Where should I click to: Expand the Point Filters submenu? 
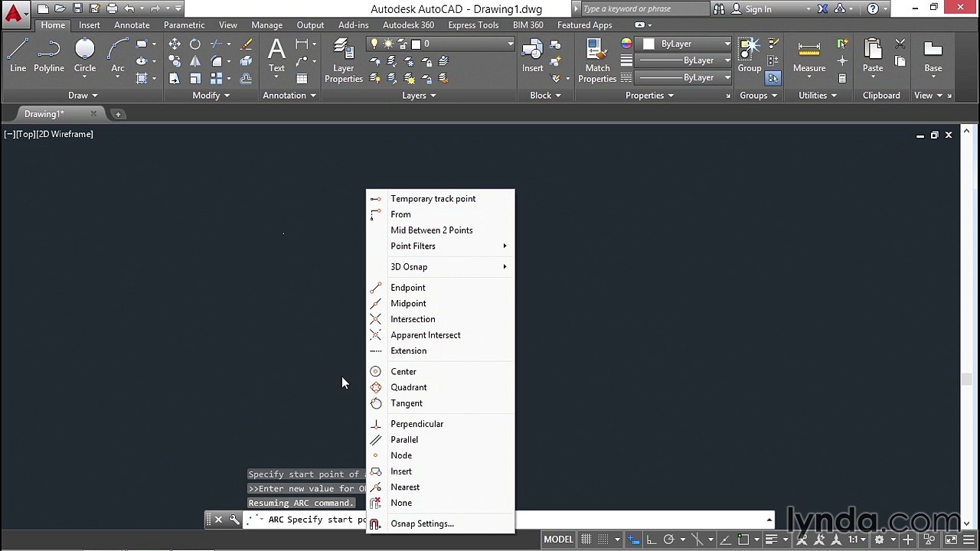tap(440, 246)
